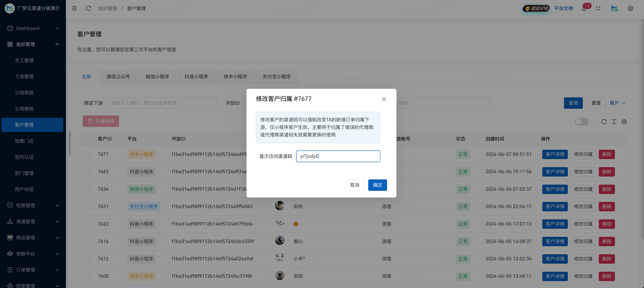The image size is (644, 288).
Task: Click the 首次访问渠道码 input field
Action: 338,156
